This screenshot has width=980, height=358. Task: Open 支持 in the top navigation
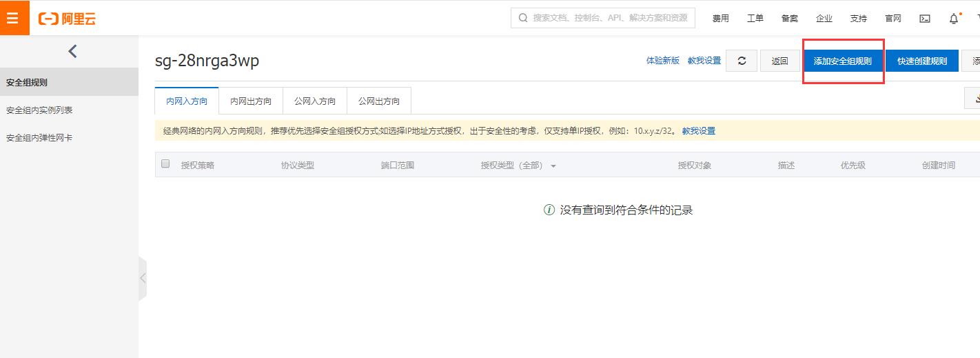[859, 19]
